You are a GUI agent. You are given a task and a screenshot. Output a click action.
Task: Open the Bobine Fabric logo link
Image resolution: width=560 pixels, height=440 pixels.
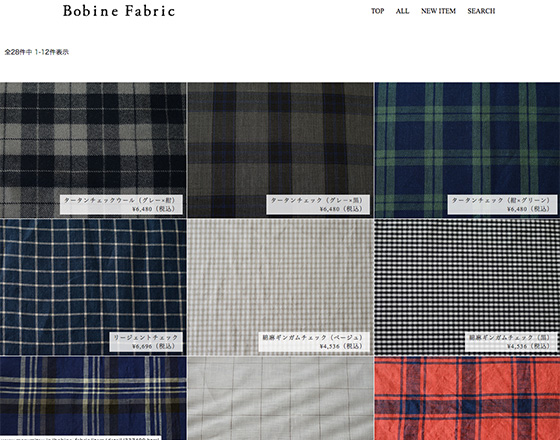pyautogui.click(x=119, y=11)
